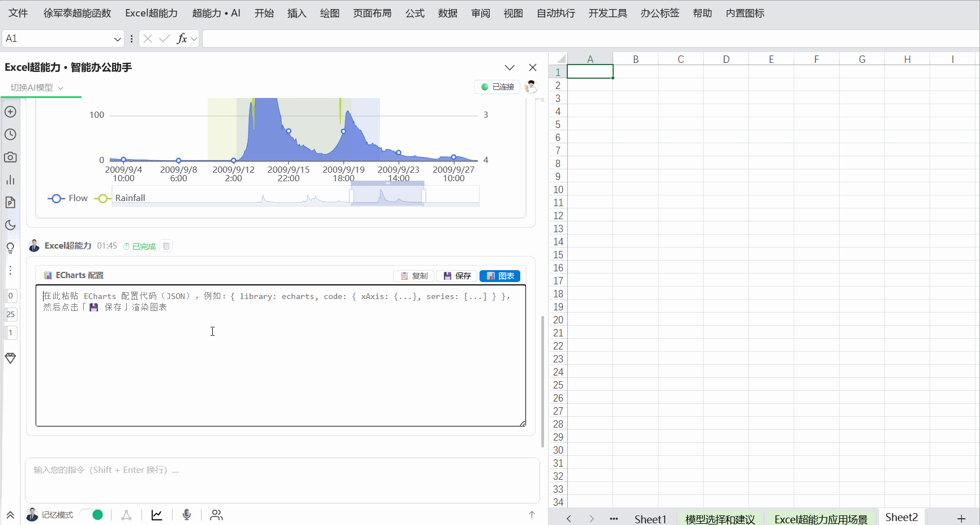The width and height of the screenshot is (980, 525).
Task: Open the 内置图标 ribbon tab
Action: pyautogui.click(x=745, y=13)
